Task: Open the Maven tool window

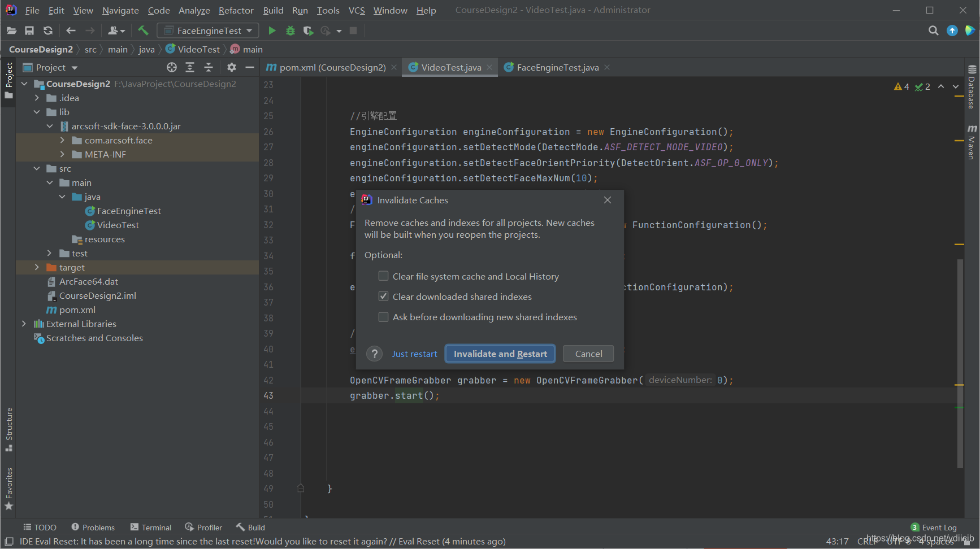Action: click(x=972, y=142)
